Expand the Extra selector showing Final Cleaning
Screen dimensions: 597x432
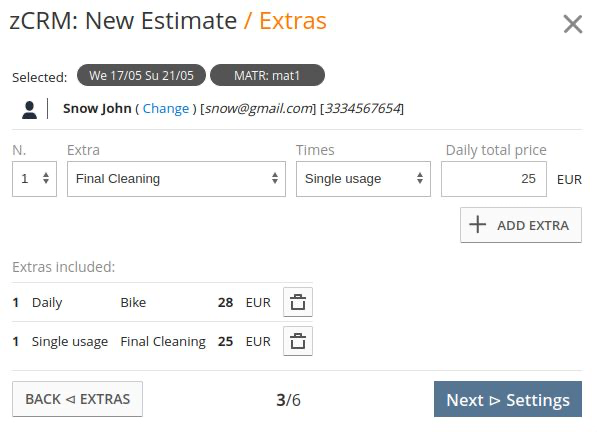[x=176, y=179]
